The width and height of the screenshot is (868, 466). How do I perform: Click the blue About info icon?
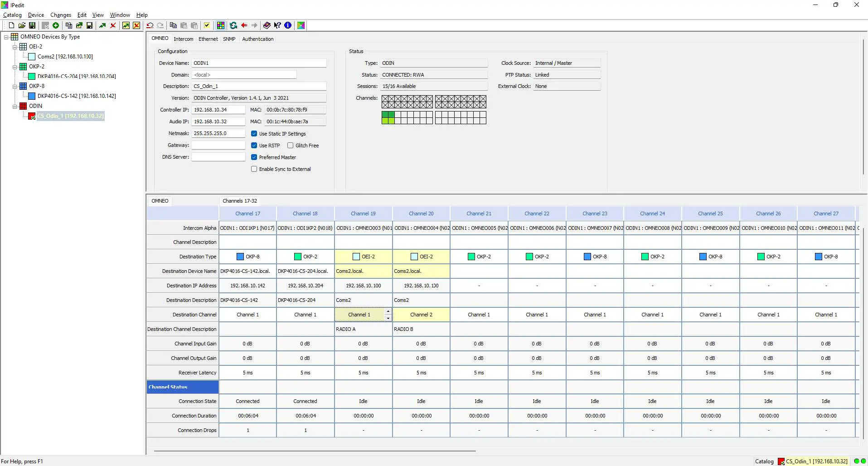coord(288,25)
